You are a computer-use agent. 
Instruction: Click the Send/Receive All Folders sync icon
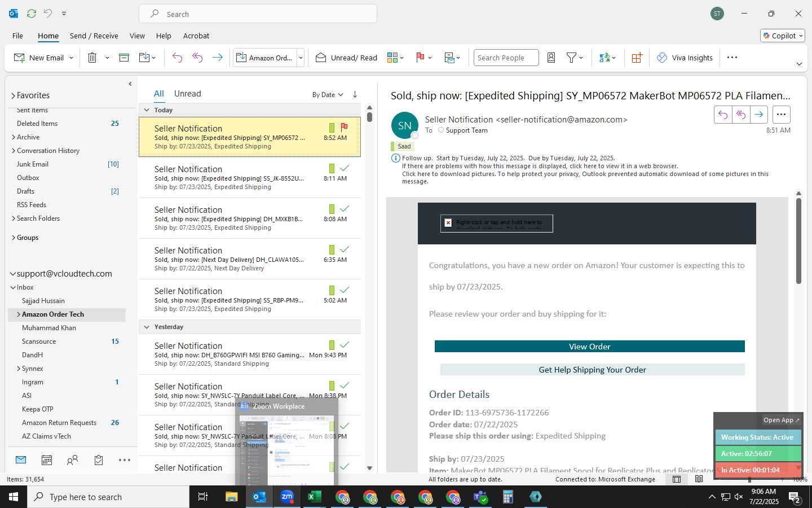coord(32,13)
